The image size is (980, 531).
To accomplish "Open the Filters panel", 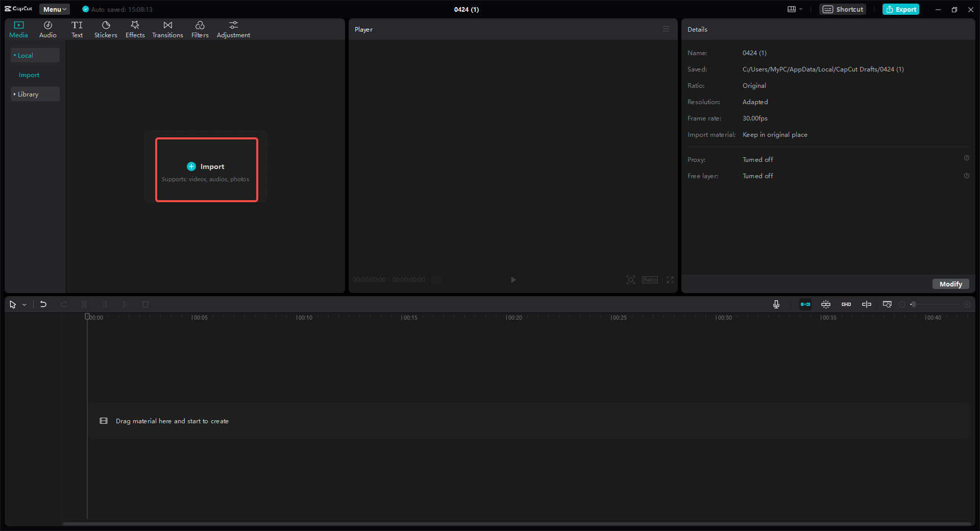I will click(200, 29).
